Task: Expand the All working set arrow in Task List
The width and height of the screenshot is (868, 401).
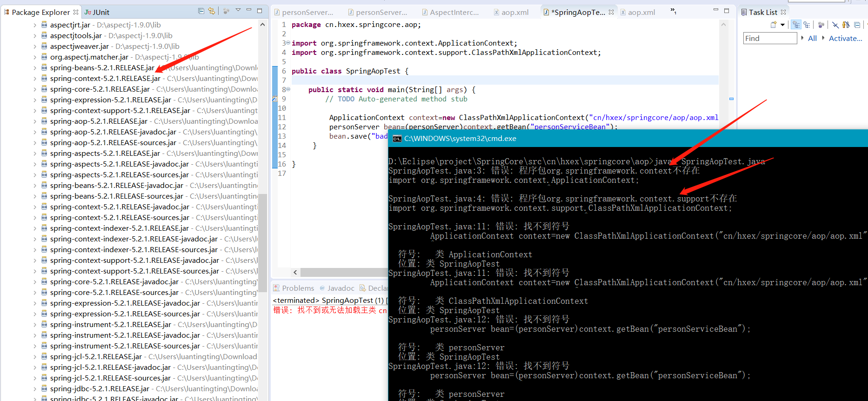Action: (x=802, y=38)
